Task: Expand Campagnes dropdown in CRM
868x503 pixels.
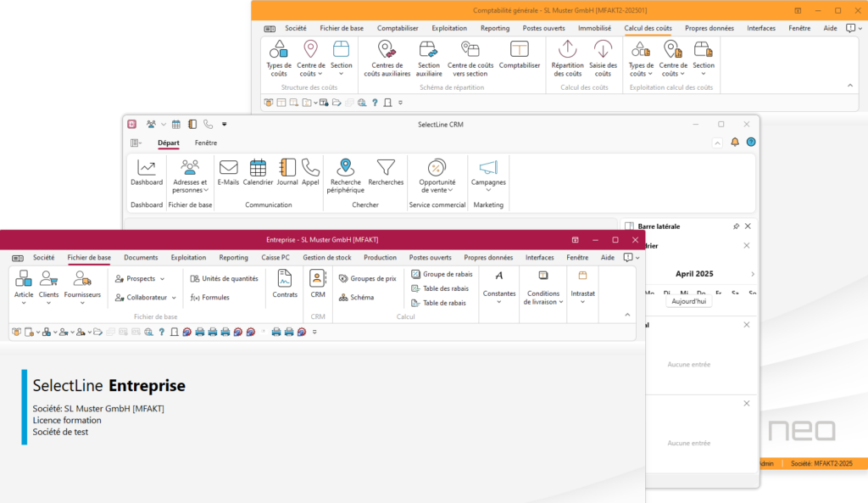Action: click(x=488, y=190)
